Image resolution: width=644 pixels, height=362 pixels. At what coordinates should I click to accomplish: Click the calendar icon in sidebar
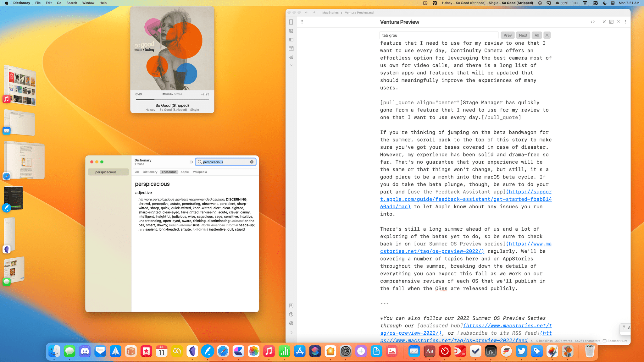pyautogui.click(x=291, y=48)
